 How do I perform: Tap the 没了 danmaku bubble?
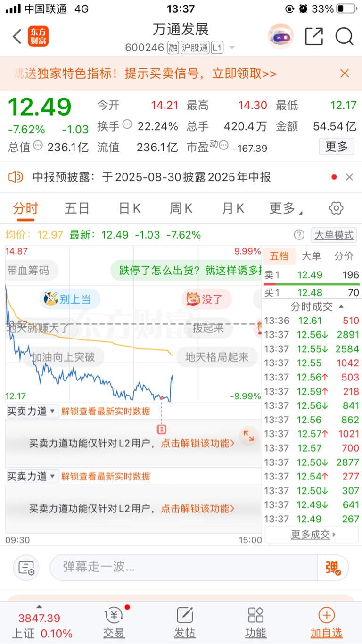[x=207, y=299]
